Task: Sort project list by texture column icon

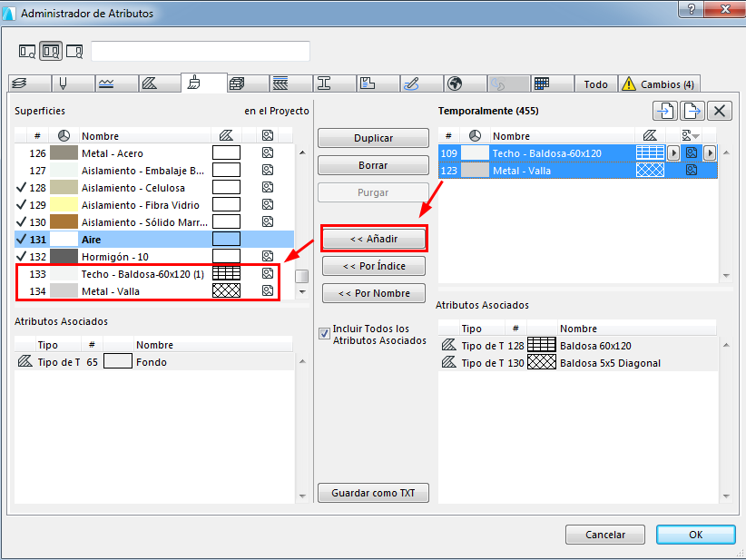Action: (268, 135)
